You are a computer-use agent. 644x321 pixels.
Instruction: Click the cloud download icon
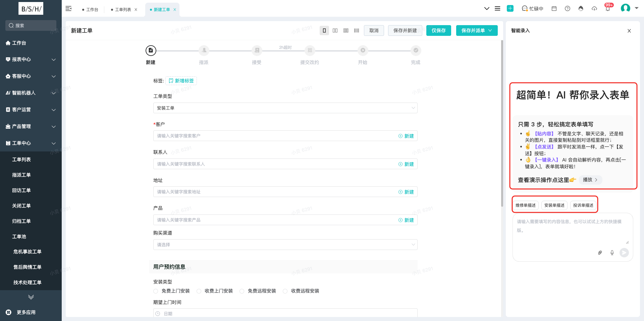coord(594,9)
